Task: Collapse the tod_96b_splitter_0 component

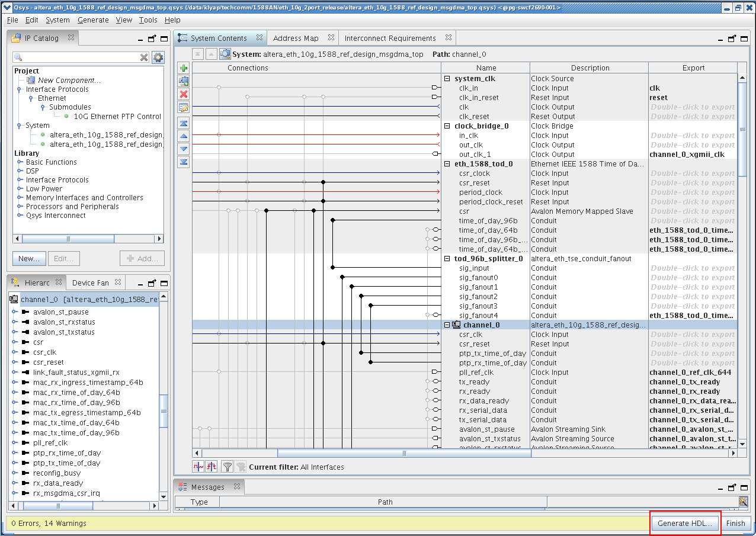Action: click(x=447, y=259)
